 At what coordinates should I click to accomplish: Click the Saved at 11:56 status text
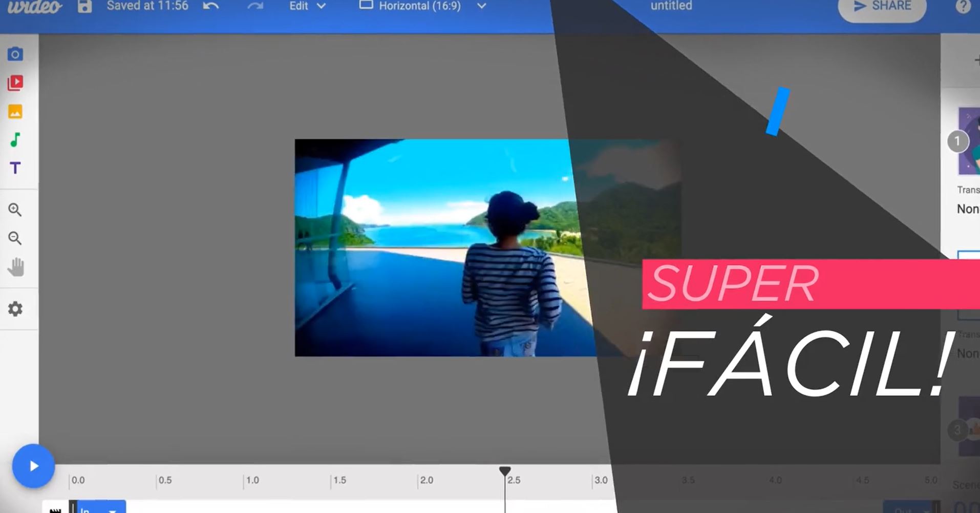pos(147,6)
